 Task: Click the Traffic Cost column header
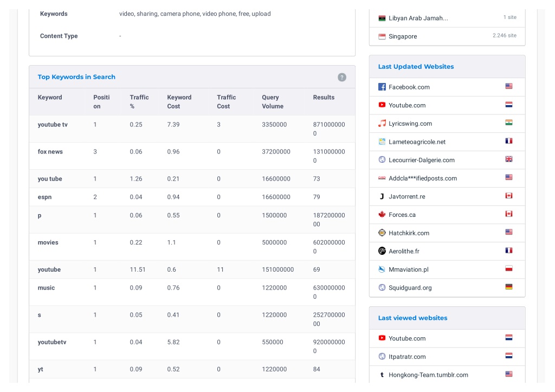226,101
